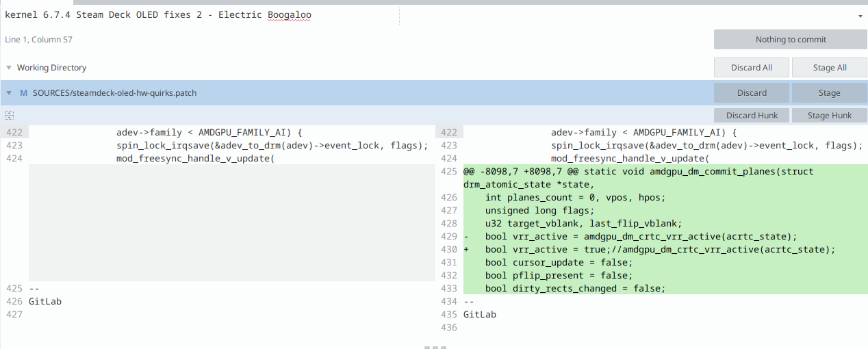Click the hunk expand/collapse context icon
Image resolution: width=868 pixels, height=349 pixels.
click(9, 115)
